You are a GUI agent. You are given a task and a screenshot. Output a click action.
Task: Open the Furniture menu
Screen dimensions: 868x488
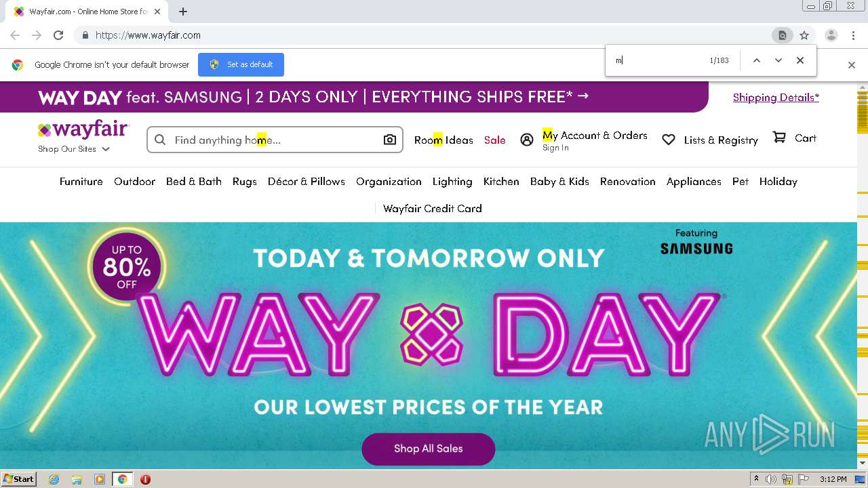(x=81, y=182)
